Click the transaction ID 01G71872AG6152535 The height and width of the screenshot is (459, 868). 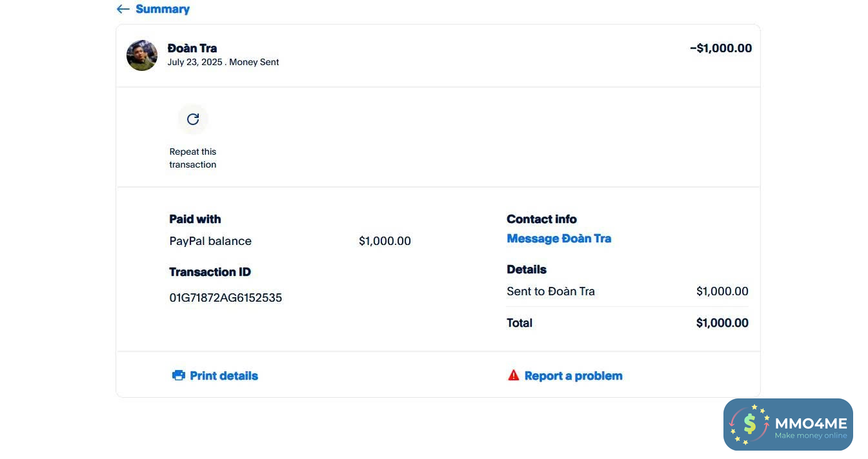click(225, 298)
